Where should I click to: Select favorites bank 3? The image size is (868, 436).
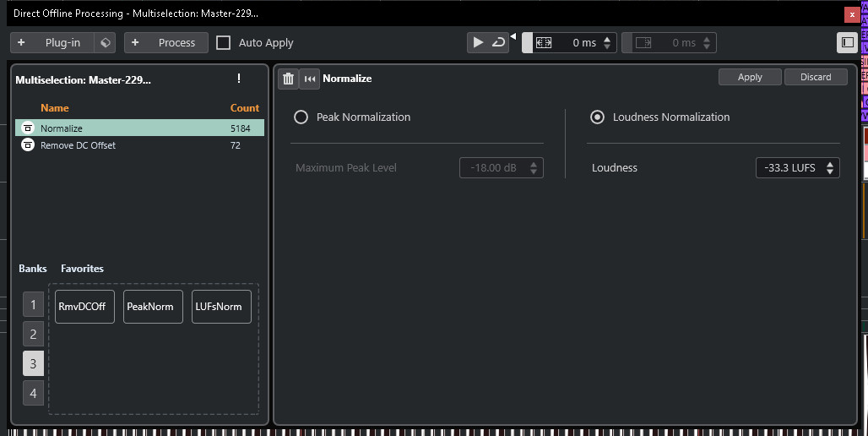(33, 363)
